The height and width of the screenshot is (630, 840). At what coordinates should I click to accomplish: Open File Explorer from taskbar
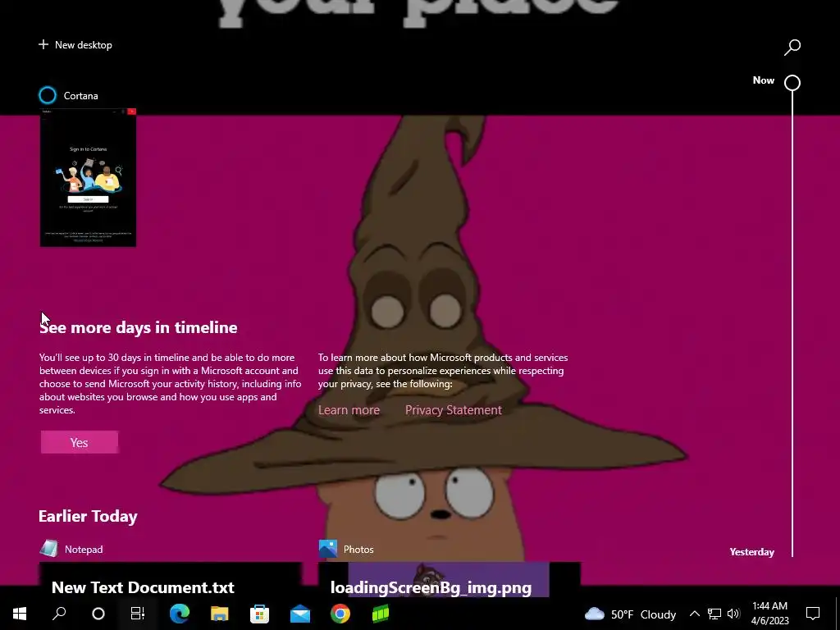click(x=220, y=614)
